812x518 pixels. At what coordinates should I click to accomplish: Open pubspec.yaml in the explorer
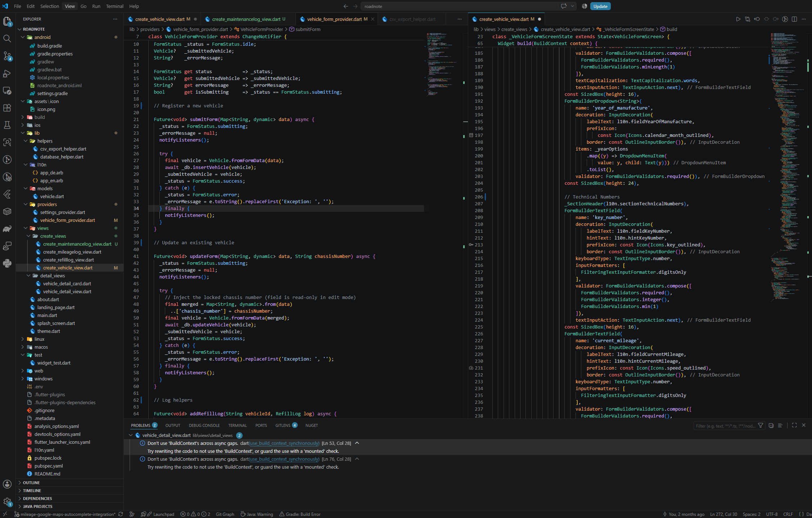pos(49,466)
